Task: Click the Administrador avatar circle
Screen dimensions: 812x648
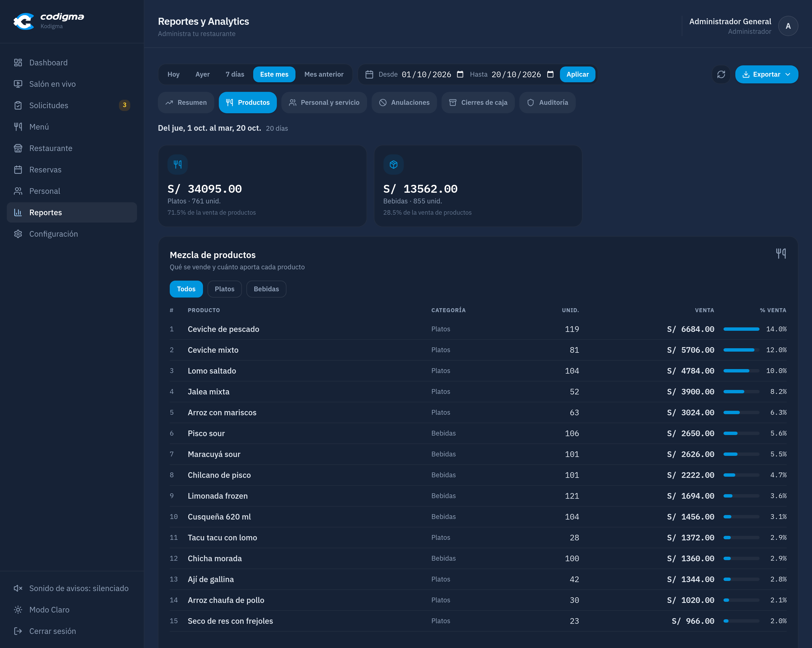Action: click(x=788, y=26)
